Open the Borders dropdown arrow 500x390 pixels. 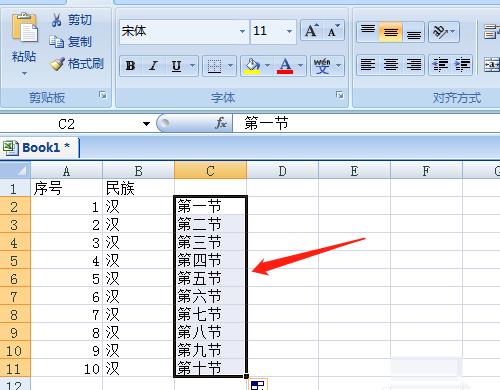tap(230, 66)
